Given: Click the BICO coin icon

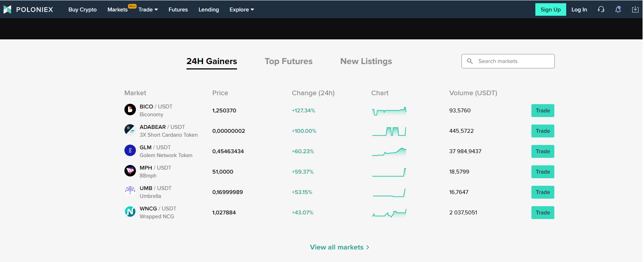Looking at the screenshot, I should 130,110.
